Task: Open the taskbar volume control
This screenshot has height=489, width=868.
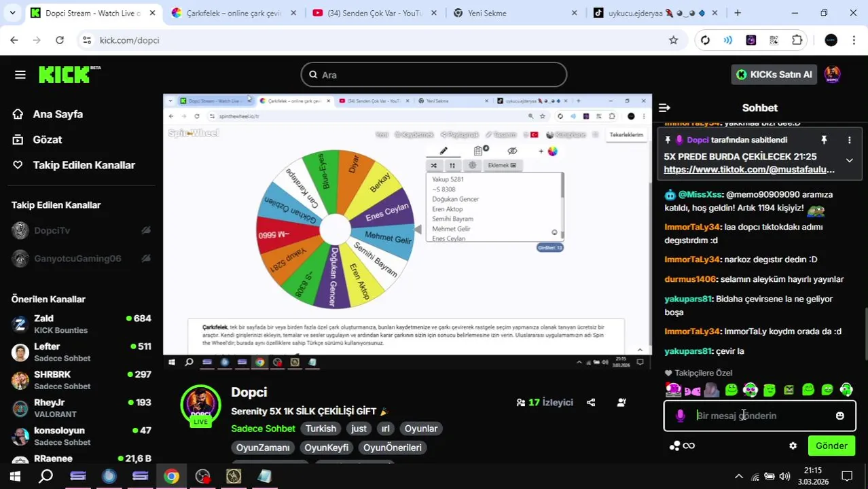Action: (784, 477)
